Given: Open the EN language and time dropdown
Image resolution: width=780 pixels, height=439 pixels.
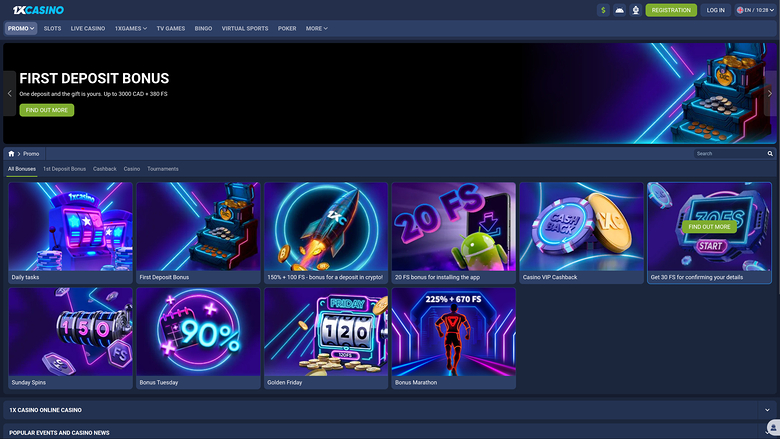Looking at the screenshot, I should click(x=755, y=10).
